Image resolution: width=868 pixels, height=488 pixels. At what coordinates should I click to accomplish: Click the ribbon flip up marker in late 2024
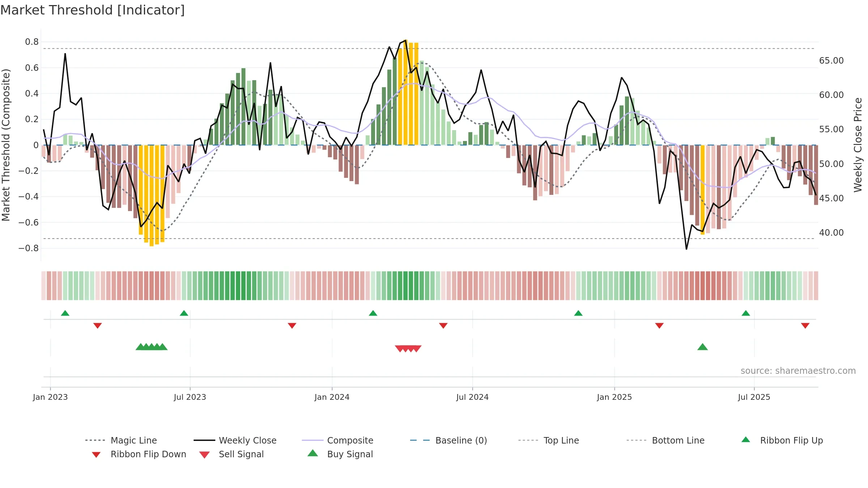(578, 313)
